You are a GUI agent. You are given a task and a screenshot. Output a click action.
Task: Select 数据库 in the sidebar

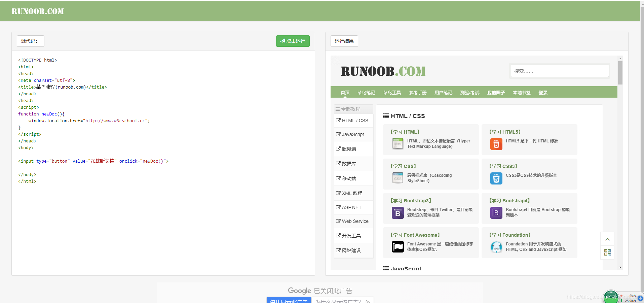pyautogui.click(x=353, y=164)
